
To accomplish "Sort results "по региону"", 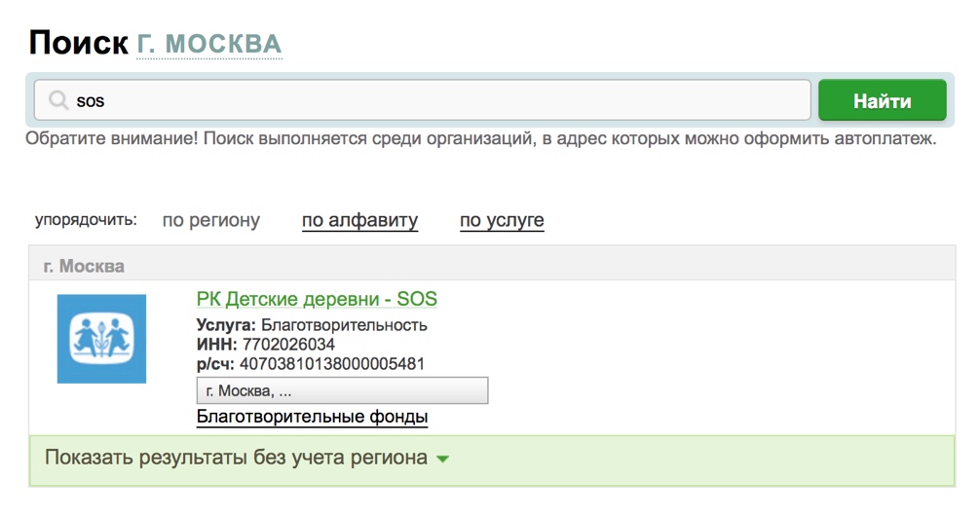I will click(x=211, y=220).
